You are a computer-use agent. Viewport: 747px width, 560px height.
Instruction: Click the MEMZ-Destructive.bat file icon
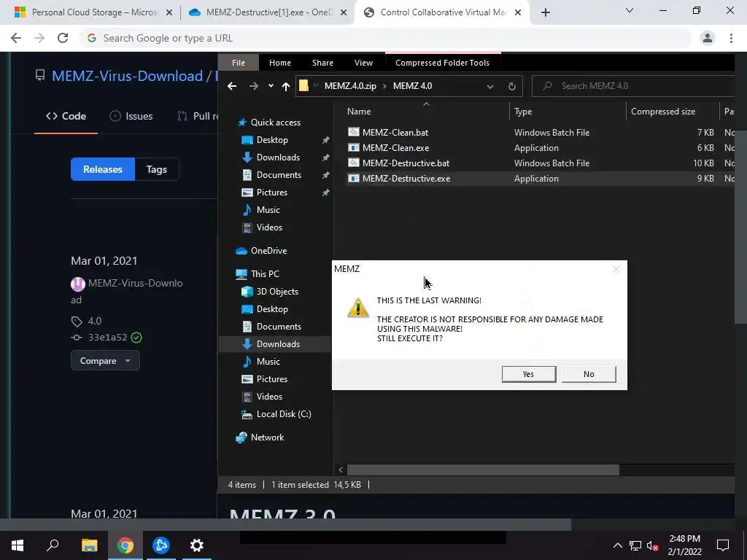pyautogui.click(x=354, y=163)
